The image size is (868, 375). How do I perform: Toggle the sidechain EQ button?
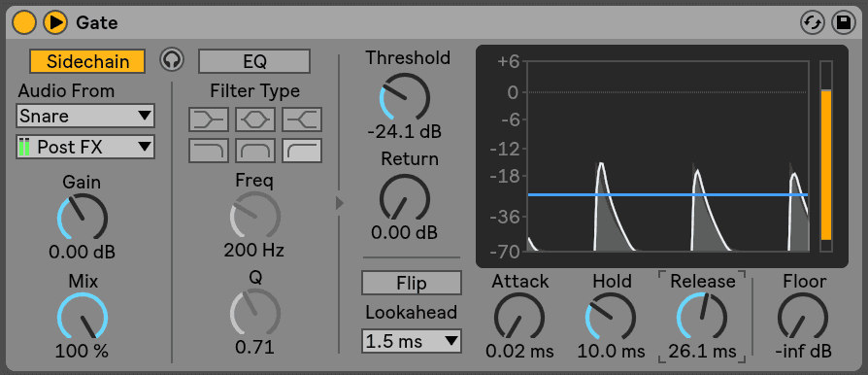click(254, 61)
